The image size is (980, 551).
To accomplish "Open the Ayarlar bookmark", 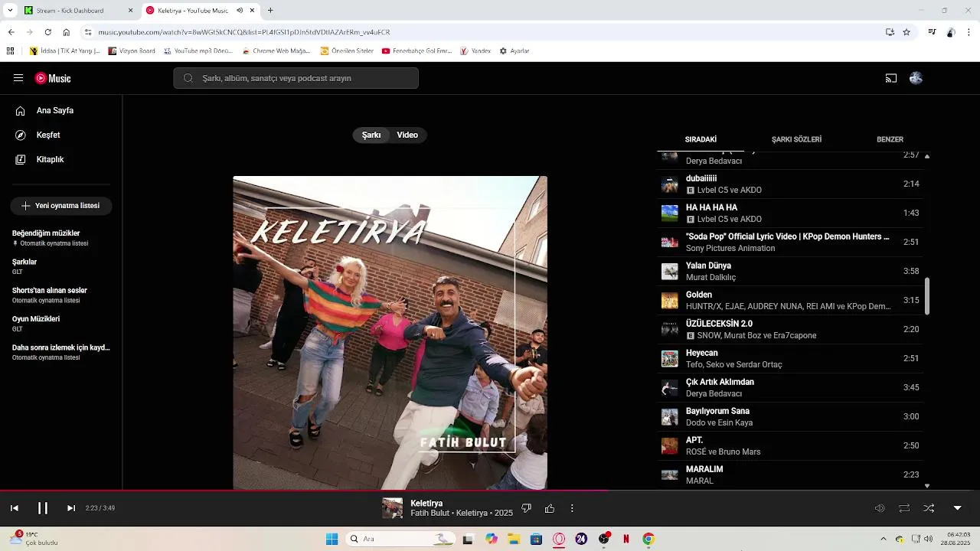I will 514,51.
